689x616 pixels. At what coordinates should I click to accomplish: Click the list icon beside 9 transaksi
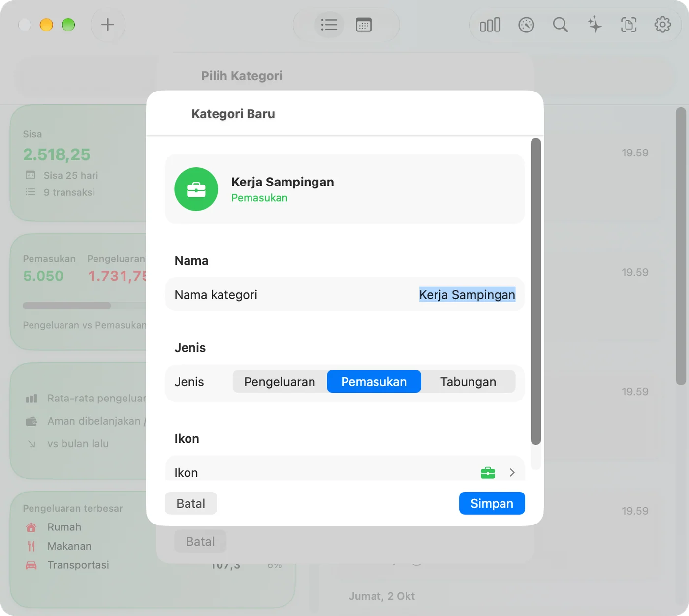click(x=31, y=192)
